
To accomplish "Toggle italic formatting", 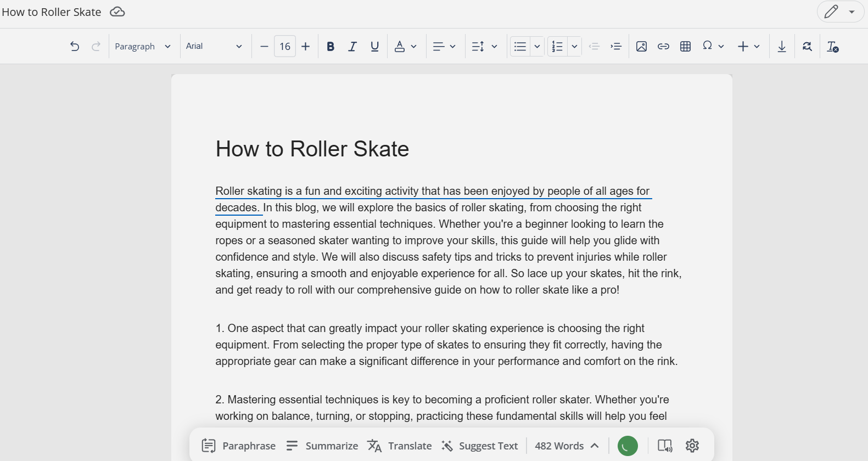I will (352, 47).
